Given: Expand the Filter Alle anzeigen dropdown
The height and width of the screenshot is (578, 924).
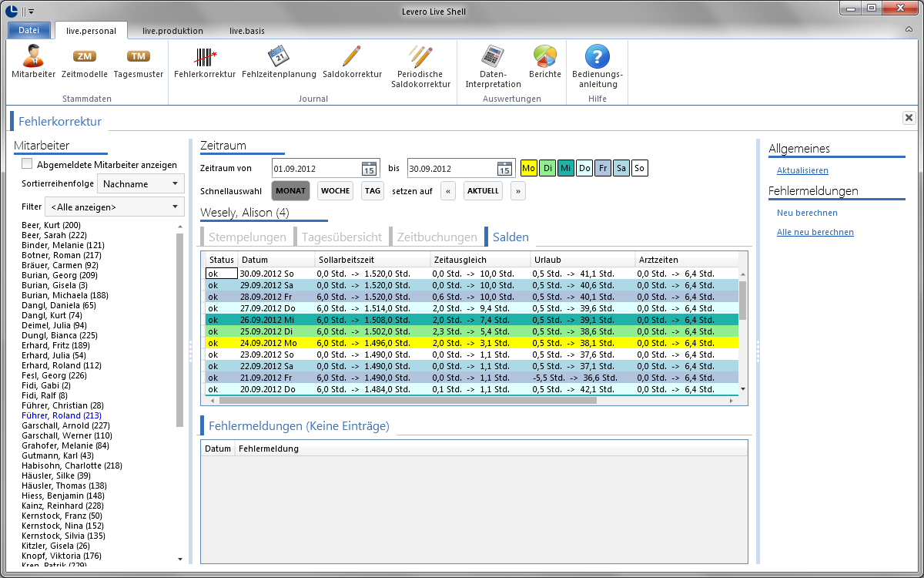Looking at the screenshot, I should [x=115, y=207].
